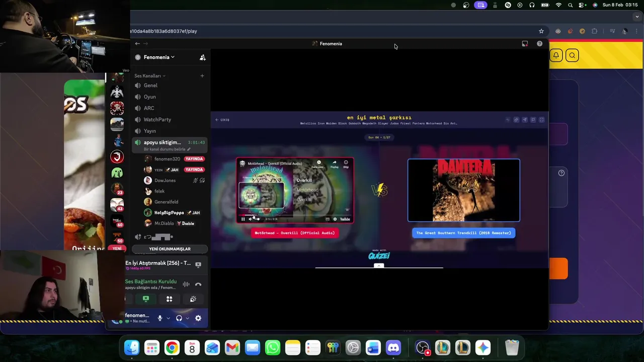This screenshot has width=644, height=362.
Task: Vote for The Great Southern Trendkill button
Action: tap(463, 233)
